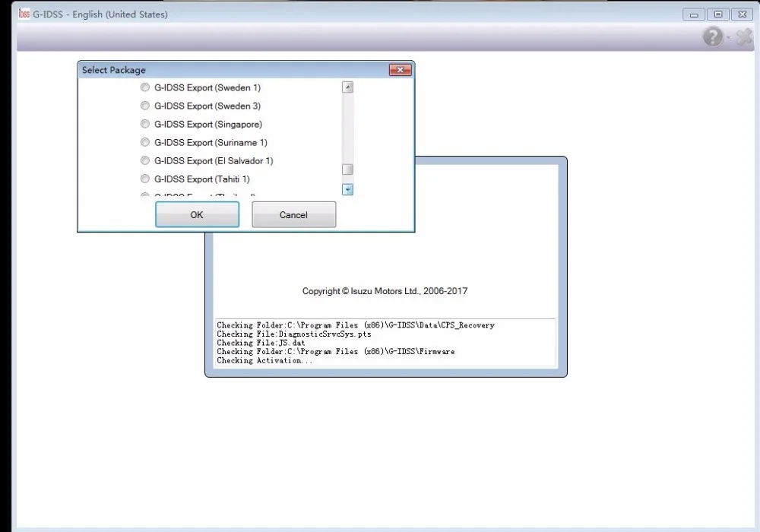This screenshot has height=532, width=760.
Task: Confirm package selection with OK
Action: 197,214
